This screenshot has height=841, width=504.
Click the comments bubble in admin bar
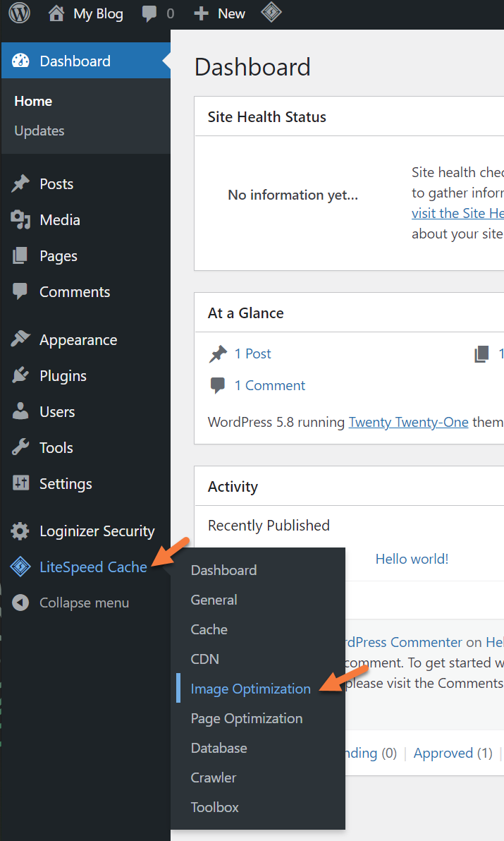(149, 13)
